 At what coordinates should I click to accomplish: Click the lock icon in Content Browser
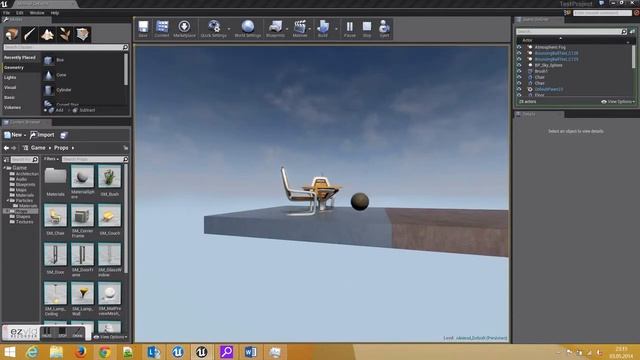point(126,148)
